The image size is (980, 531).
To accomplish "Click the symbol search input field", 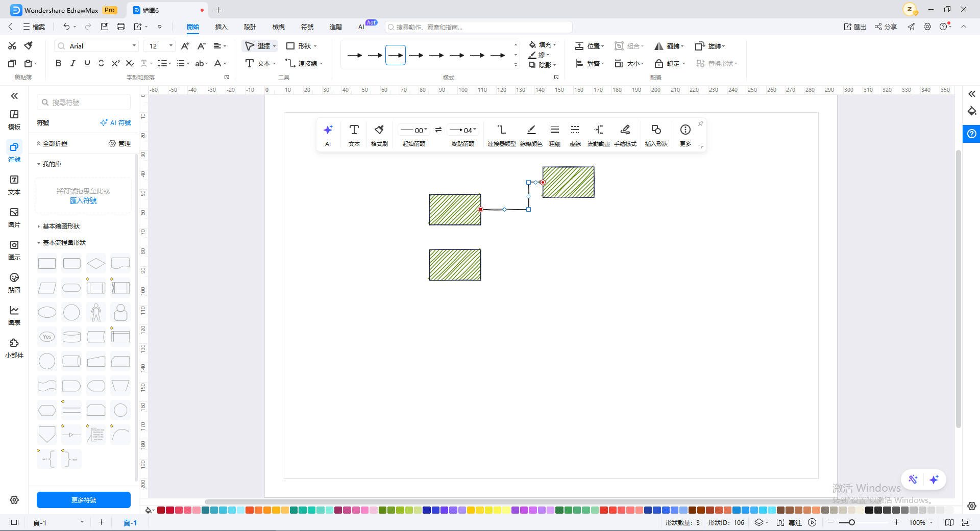I will (84, 102).
